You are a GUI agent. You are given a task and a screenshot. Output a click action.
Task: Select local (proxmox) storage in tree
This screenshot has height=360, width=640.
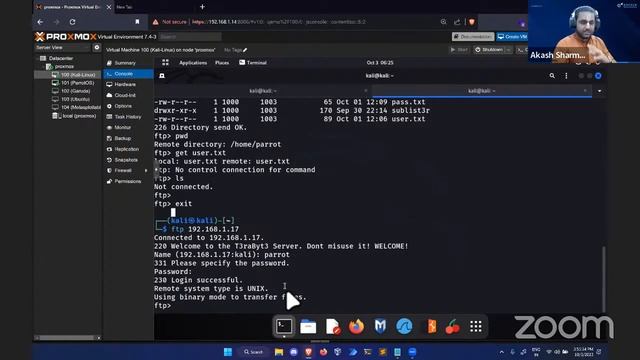(79, 116)
